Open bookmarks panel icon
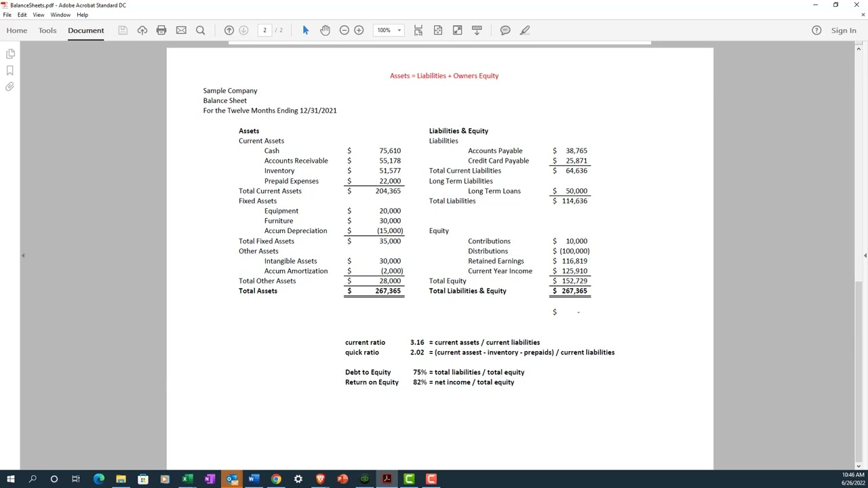 tap(10, 70)
